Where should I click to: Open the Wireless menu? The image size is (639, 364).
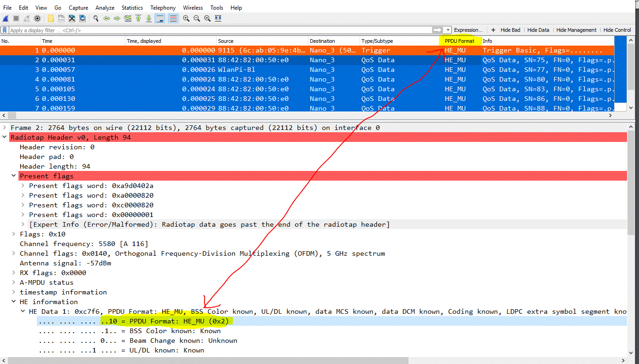tap(193, 7)
